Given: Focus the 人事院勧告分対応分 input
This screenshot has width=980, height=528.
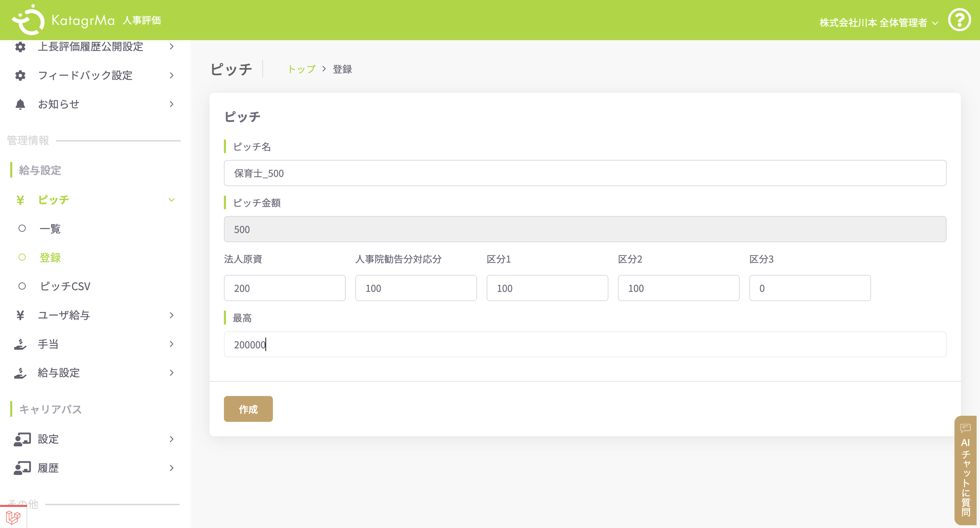Looking at the screenshot, I should point(416,288).
